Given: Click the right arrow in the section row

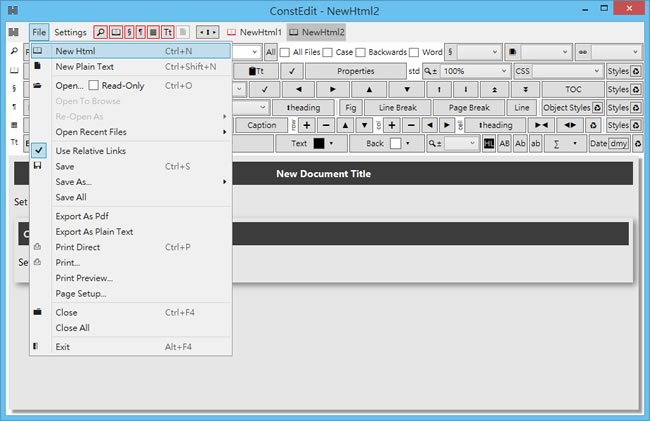Looking at the screenshot, I should [332, 89].
